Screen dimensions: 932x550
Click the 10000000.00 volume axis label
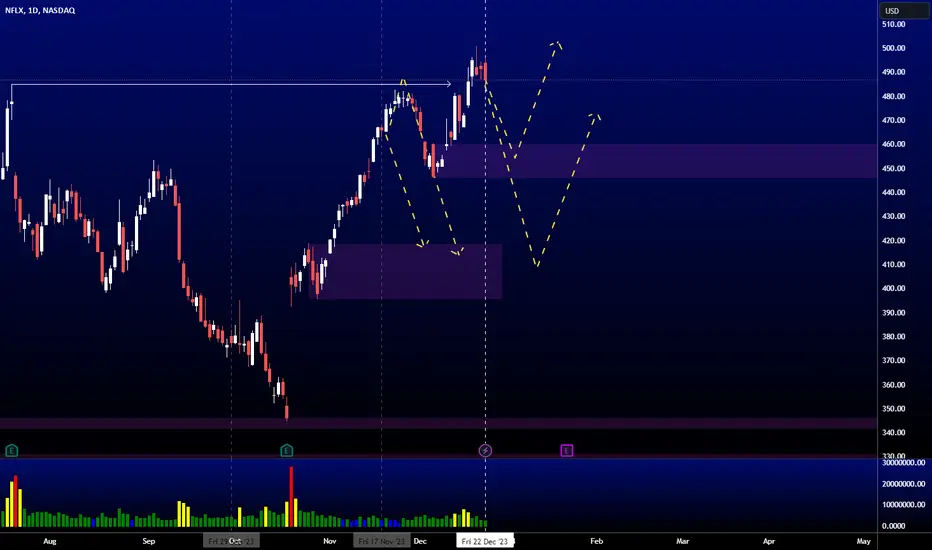[903, 505]
